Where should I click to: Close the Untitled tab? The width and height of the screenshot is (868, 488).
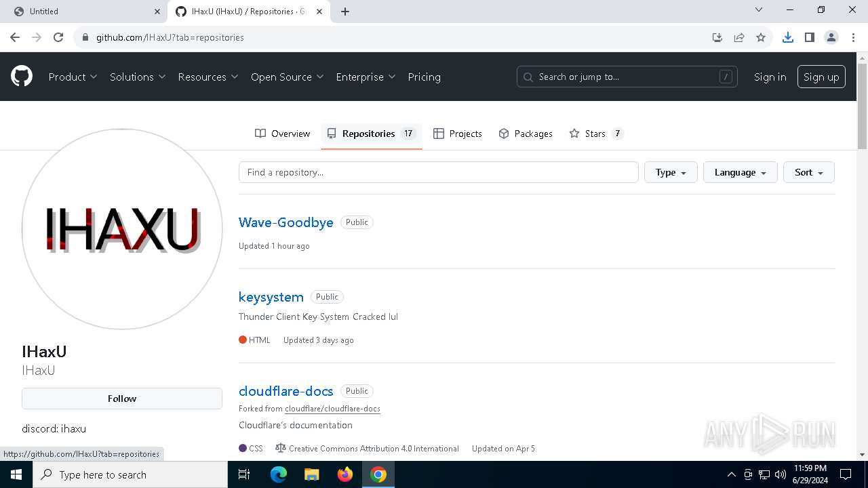(x=157, y=12)
